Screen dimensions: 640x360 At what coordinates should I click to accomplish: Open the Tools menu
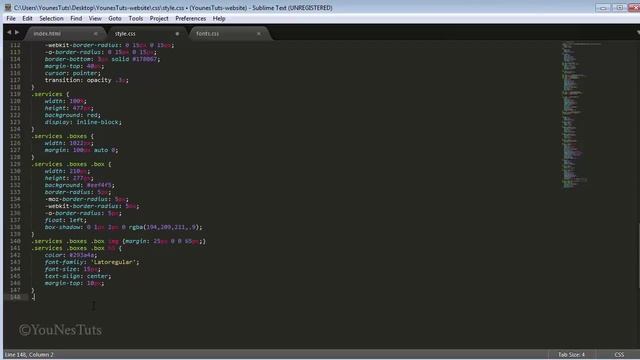(x=136, y=18)
